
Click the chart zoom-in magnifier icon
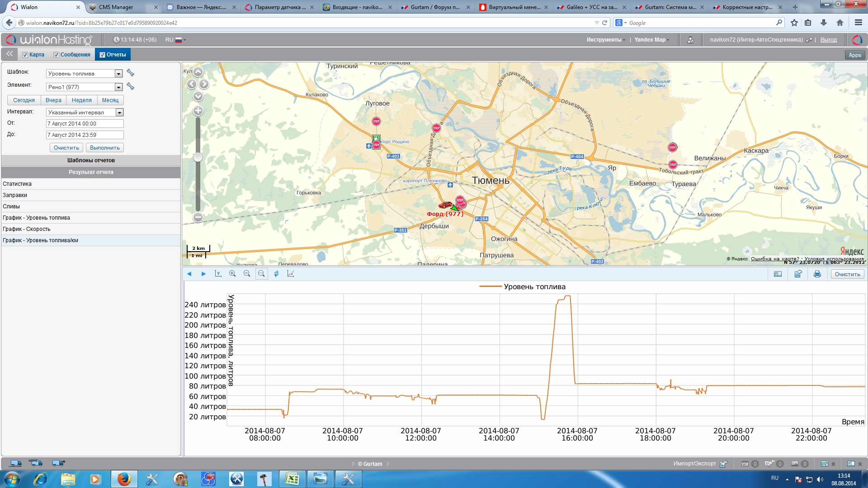(x=232, y=274)
